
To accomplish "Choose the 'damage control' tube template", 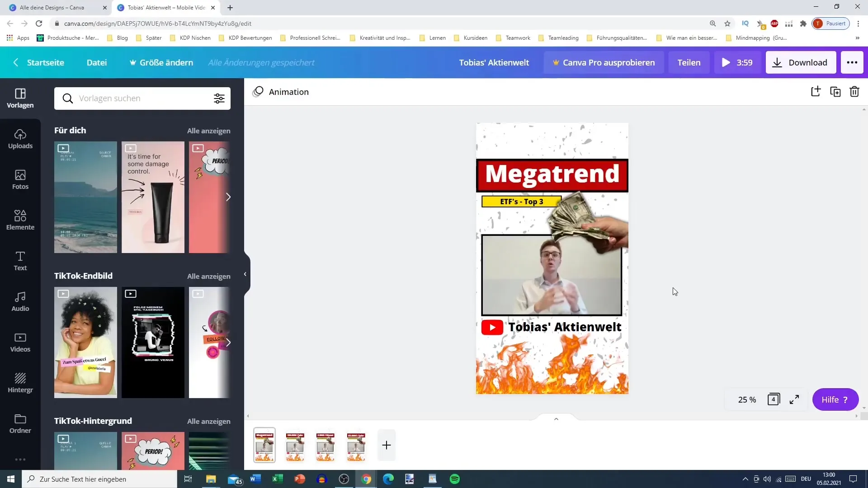I will [153, 197].
